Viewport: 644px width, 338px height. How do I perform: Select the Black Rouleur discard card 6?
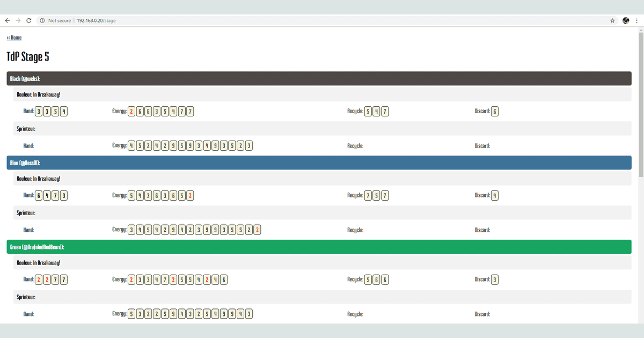(x=495, y=112)
